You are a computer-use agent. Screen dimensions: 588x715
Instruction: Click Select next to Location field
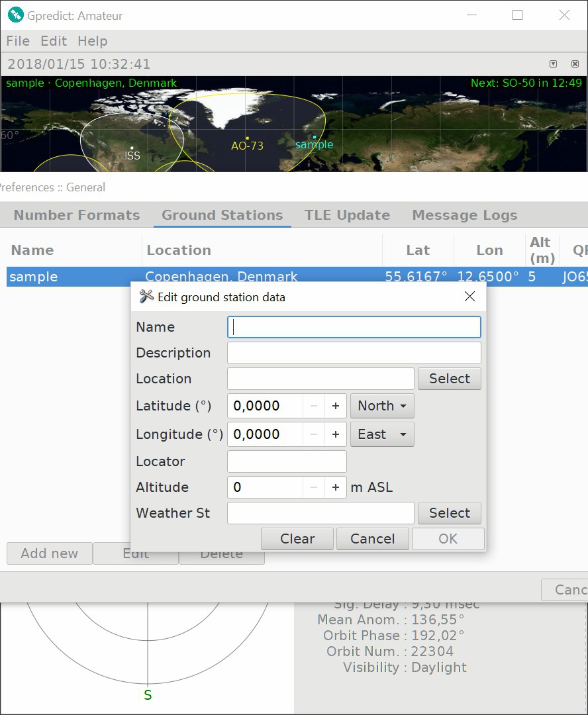450,379
